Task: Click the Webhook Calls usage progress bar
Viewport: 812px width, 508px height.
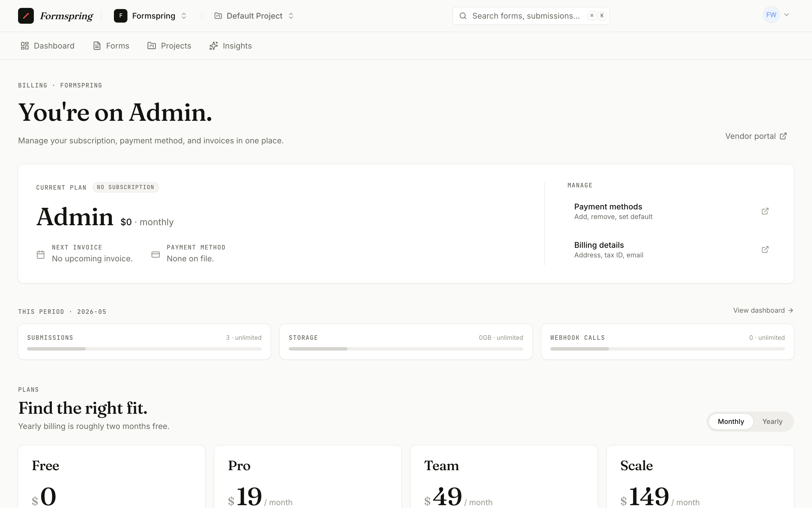Action: 667,349
